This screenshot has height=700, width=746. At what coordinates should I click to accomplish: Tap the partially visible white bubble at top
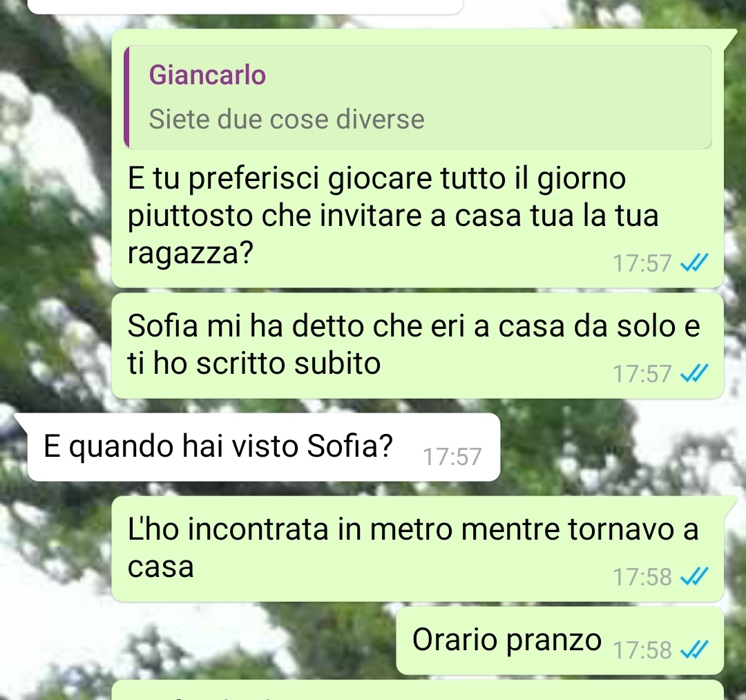click(x=245, y=7)
